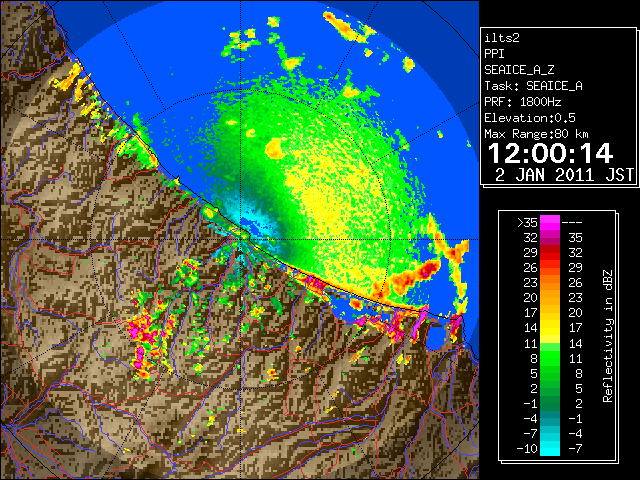Click the '-7' label in legend right column

(x=576, y=449)
